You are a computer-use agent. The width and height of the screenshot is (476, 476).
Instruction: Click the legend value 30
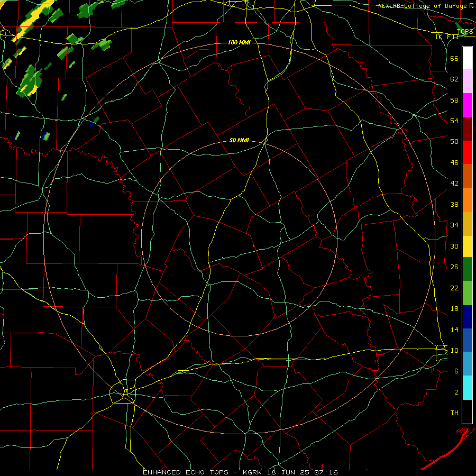tap(454, 246)
